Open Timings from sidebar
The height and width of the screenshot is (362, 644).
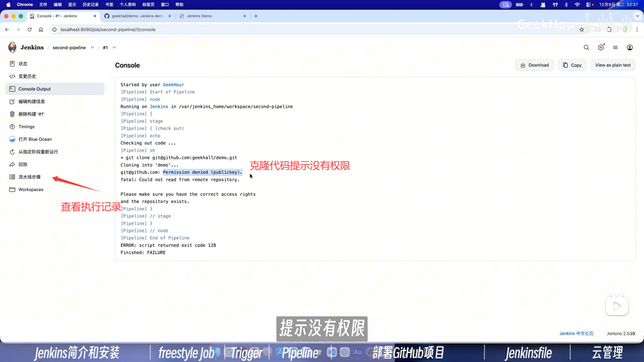(26, 127)
